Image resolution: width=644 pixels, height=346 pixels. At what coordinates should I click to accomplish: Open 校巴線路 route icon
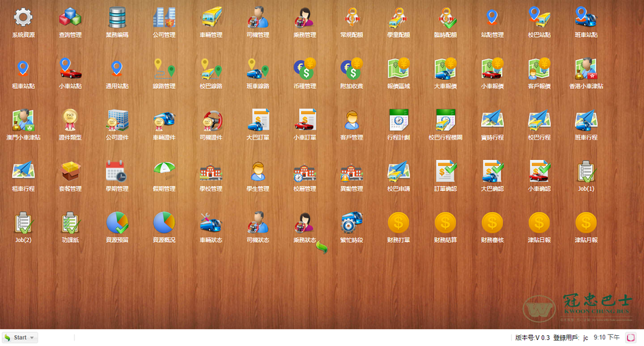click(x=210, y=69)
